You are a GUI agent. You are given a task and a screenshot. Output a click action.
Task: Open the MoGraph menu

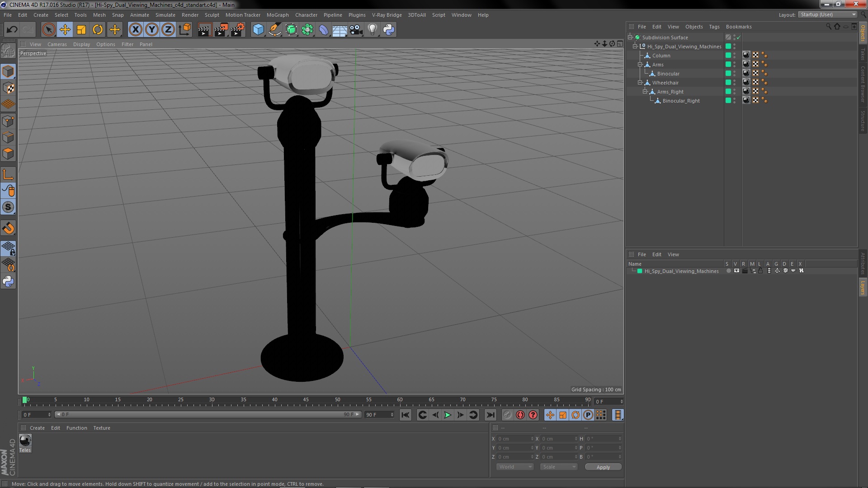tap(278, 15)
